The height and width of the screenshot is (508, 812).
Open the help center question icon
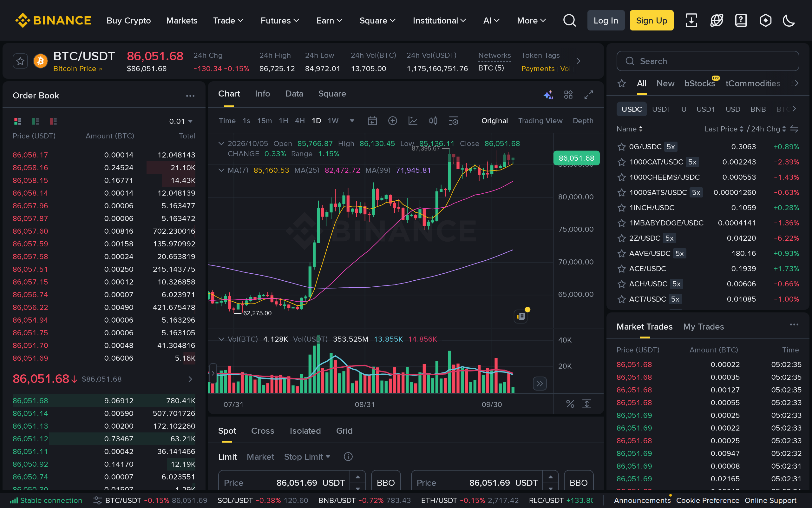(741, 21)
